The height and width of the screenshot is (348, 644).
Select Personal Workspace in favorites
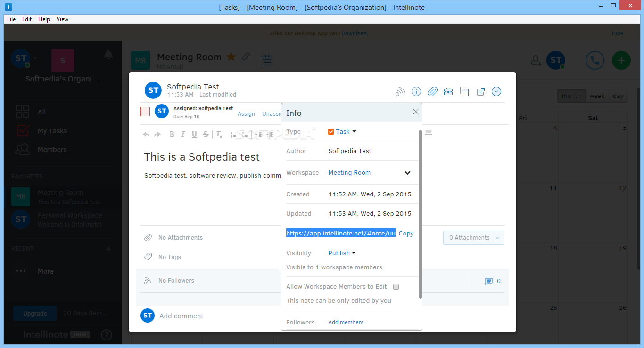tap(63, 219)
